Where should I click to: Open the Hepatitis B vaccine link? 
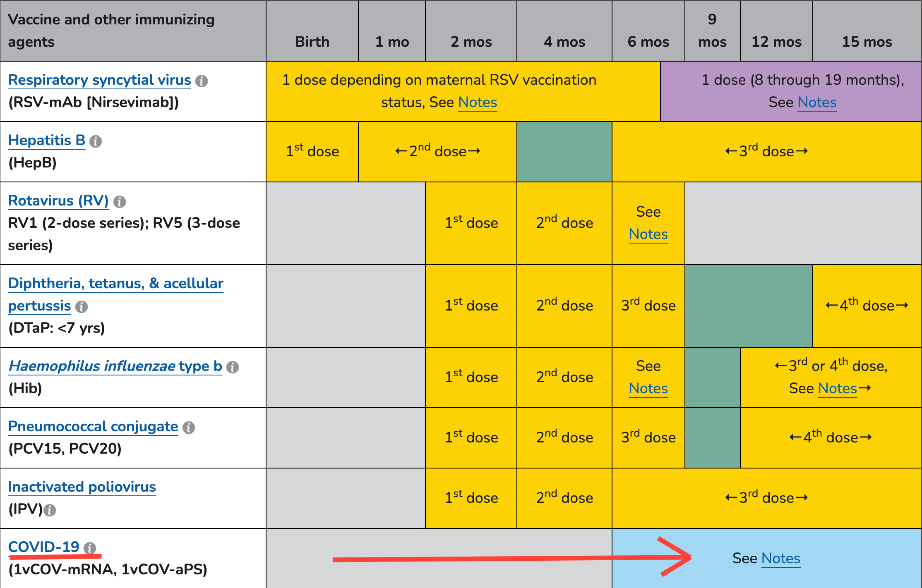point(47,140)
